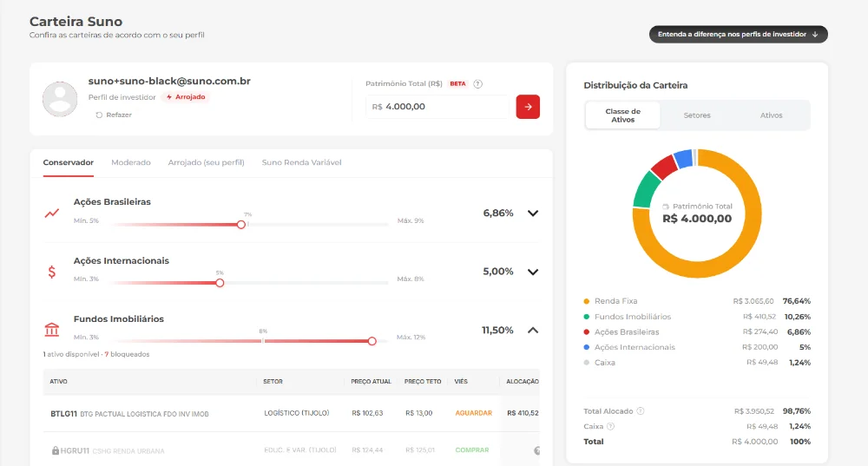
Task: Switch to the Conservador tab
Action: pos(68,163)
